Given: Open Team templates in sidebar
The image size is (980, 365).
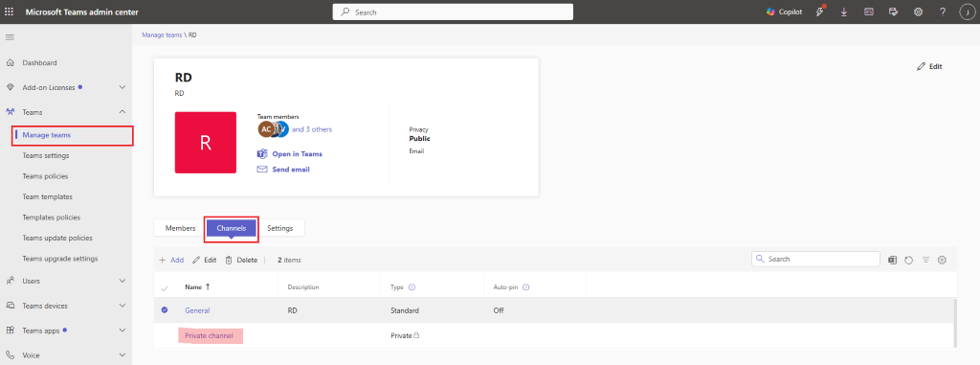Looking at the screenshot, I should pos(48,196).
